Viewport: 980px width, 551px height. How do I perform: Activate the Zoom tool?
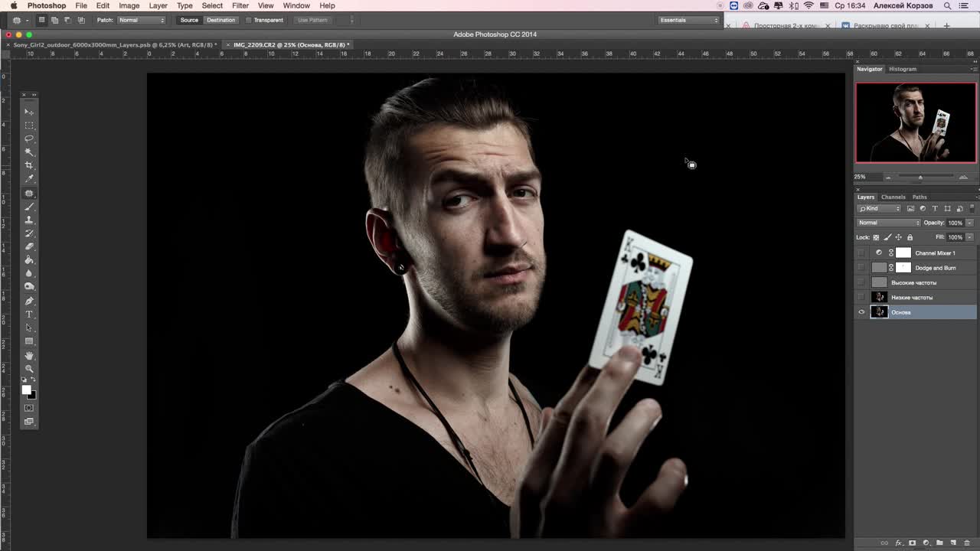(x=29, y=369)
